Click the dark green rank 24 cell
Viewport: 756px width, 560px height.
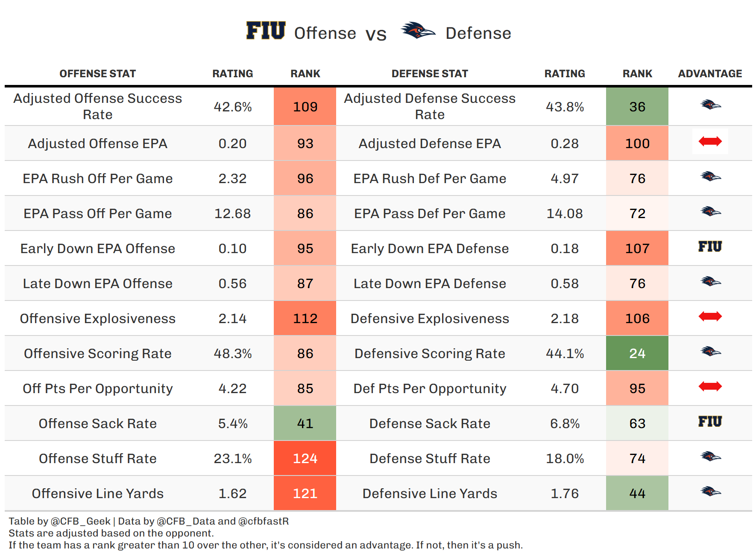pos(637,353)
